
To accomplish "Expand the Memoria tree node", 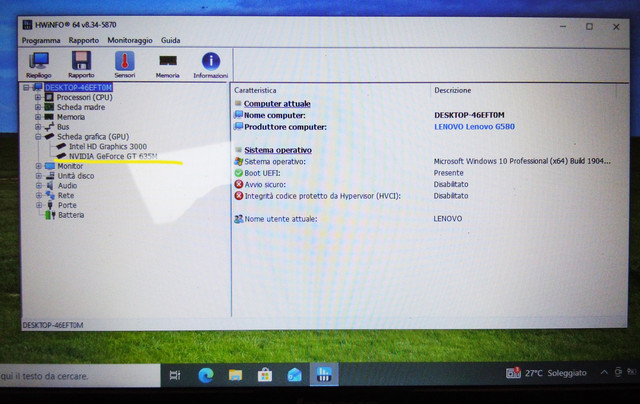I will [38, 117].
